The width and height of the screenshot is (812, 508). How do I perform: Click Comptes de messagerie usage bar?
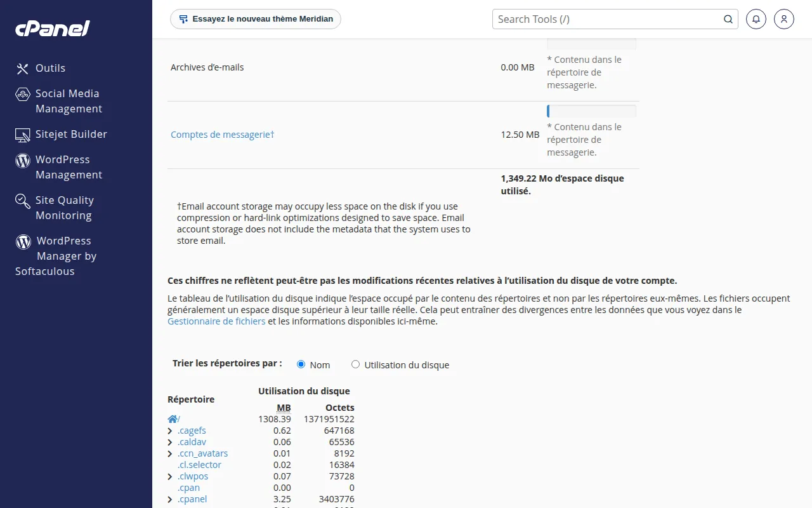591,111
